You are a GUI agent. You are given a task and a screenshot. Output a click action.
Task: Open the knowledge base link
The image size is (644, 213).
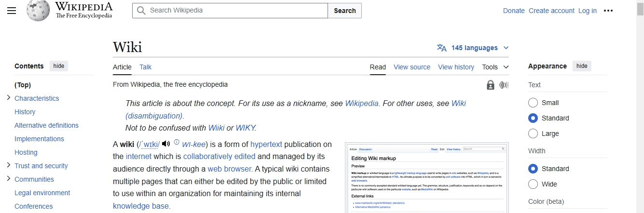[x=141, y=206]
